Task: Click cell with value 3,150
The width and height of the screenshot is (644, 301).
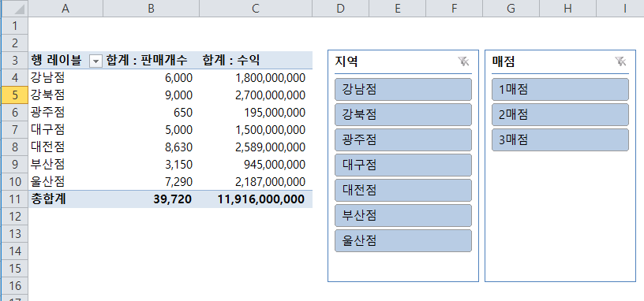Action: tap(152, 164)
